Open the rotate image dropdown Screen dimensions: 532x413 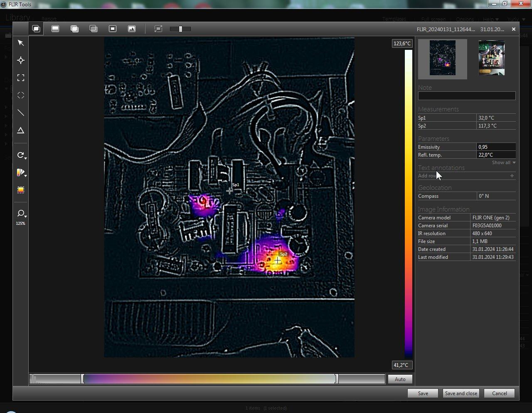[x=22, y=155]
